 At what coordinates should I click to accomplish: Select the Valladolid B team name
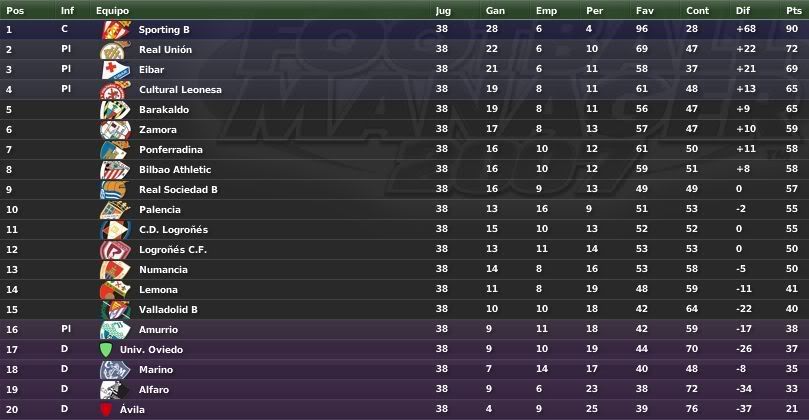[168, 310]
